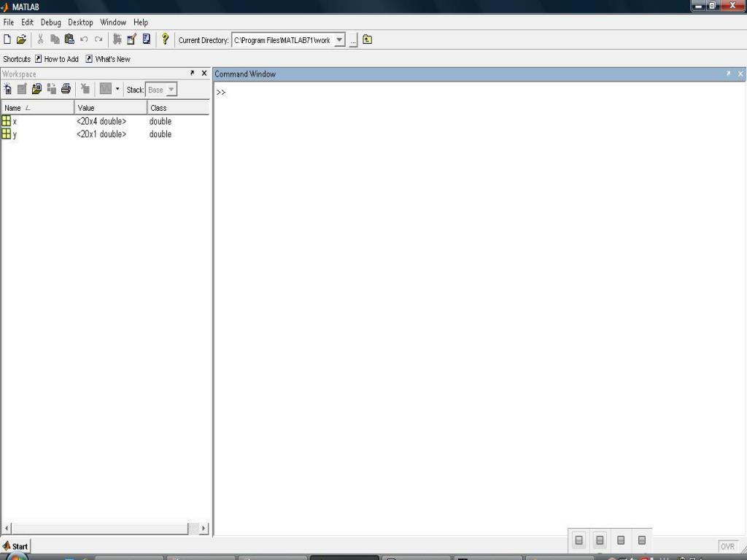Create a new M-file
Image resolution: width=747 pixels, height=560 pixels.
coord(7,39)
